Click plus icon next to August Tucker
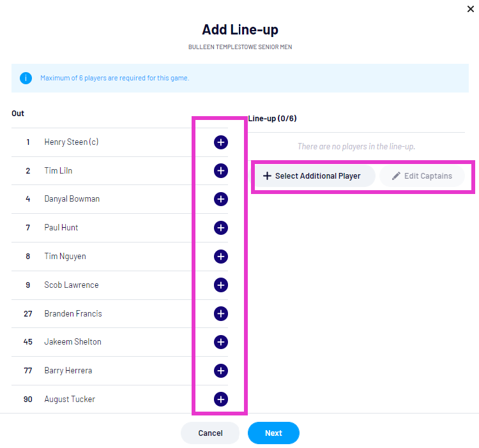This screenshot has width=479, height=448. 221,399
